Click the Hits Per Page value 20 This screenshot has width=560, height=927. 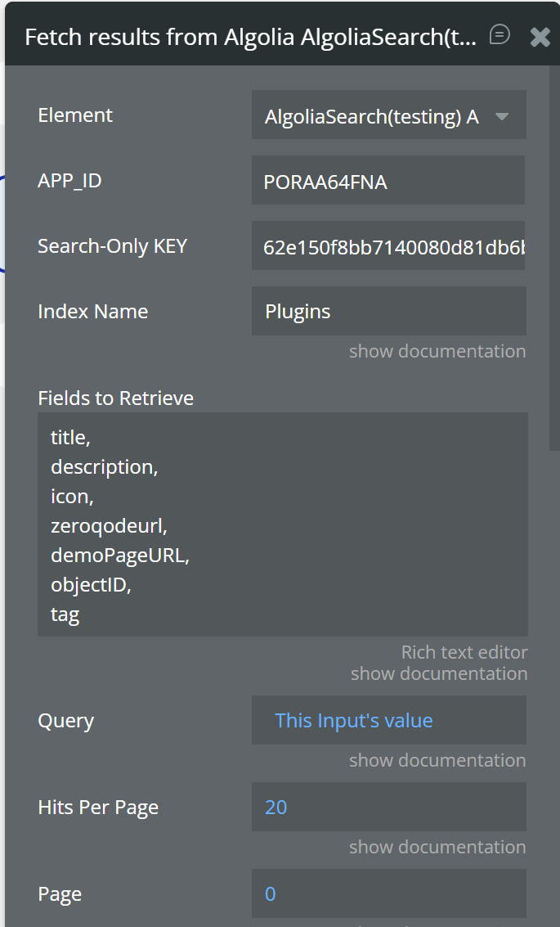[276, 808]
